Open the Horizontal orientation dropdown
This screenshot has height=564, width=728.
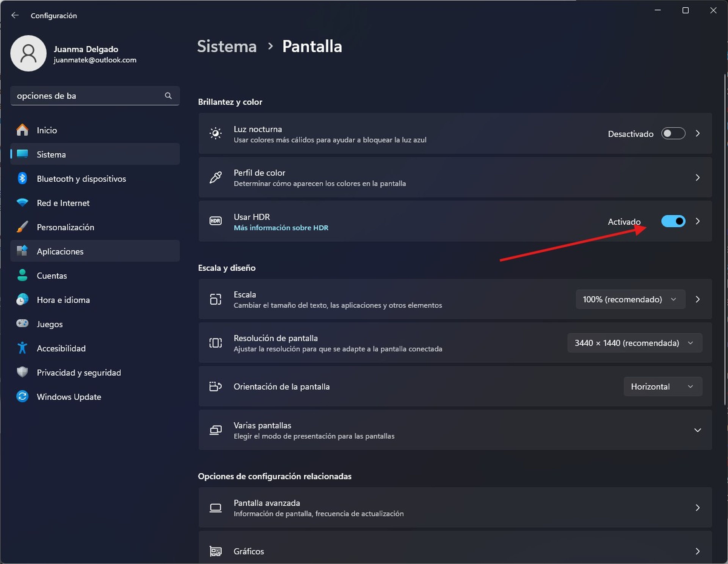pos(663,386)
